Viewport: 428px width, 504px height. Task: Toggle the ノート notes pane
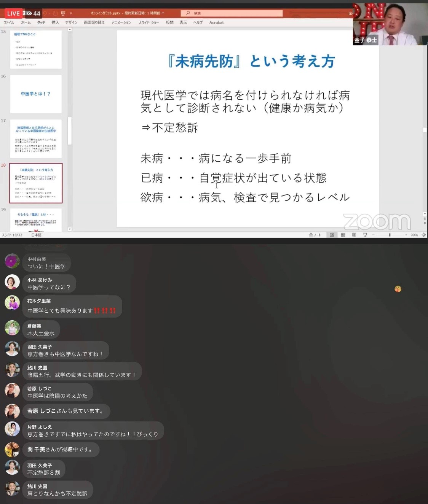pos(315,235)
